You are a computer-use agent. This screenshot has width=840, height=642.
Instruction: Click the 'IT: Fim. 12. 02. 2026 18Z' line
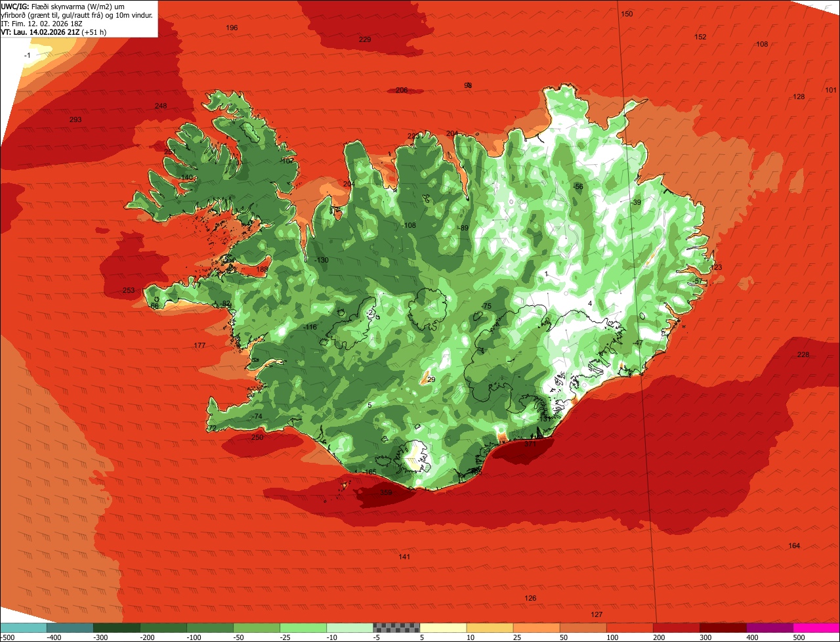point(41,23)
